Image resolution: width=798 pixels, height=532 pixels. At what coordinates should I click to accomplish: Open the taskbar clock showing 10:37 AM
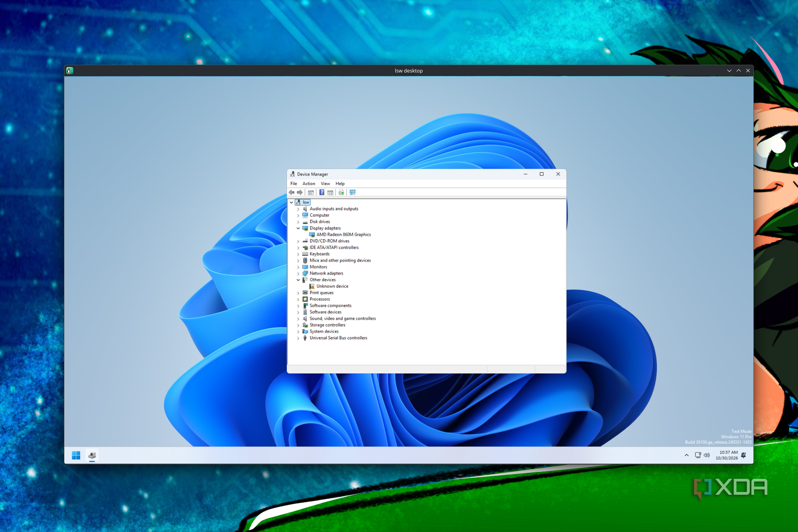726,455
